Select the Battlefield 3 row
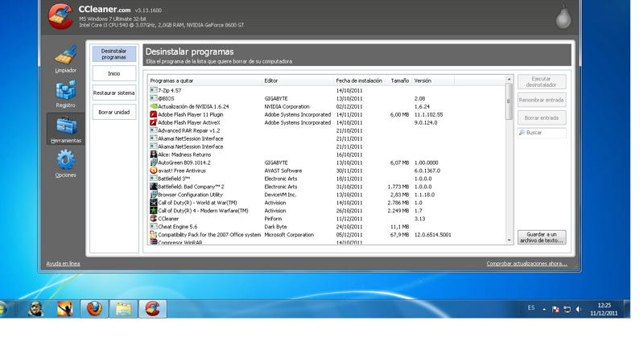Image resolution: width=644 pixels, height=362 pixels. [x=327, y=179]
